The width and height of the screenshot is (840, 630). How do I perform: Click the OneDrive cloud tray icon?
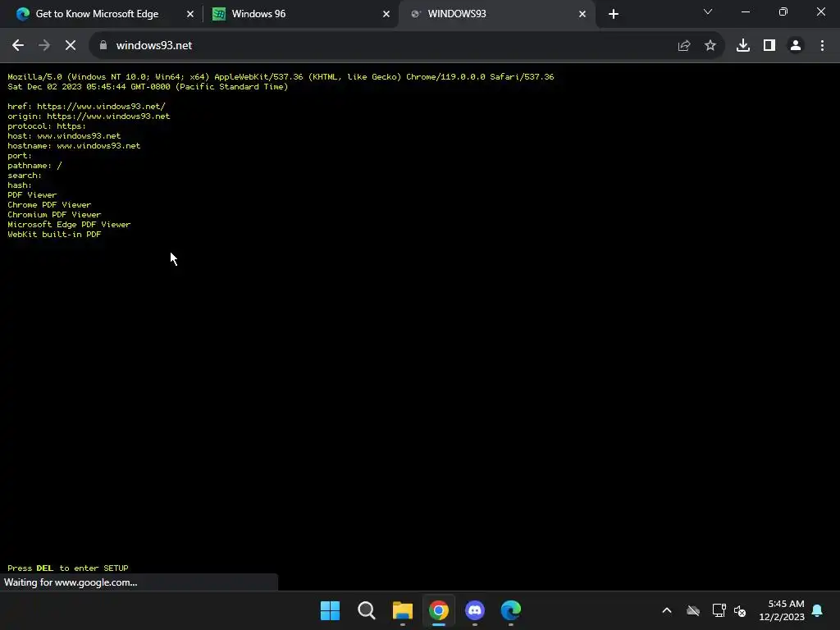pos(693,610)
